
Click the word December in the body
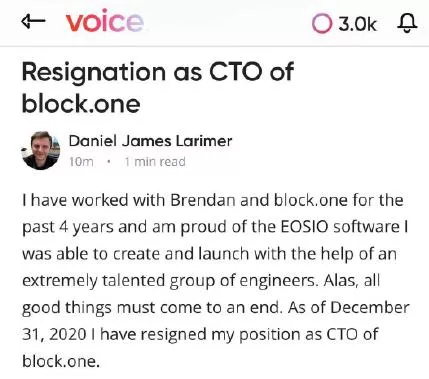370,307
